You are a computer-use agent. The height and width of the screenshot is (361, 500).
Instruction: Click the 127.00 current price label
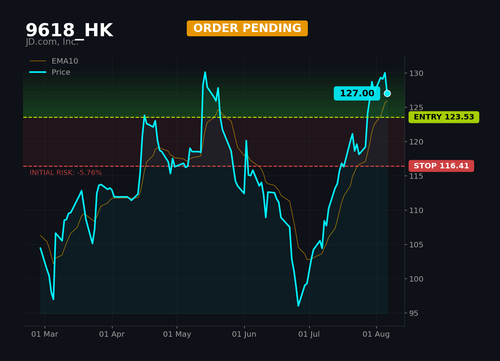point(357,93)
